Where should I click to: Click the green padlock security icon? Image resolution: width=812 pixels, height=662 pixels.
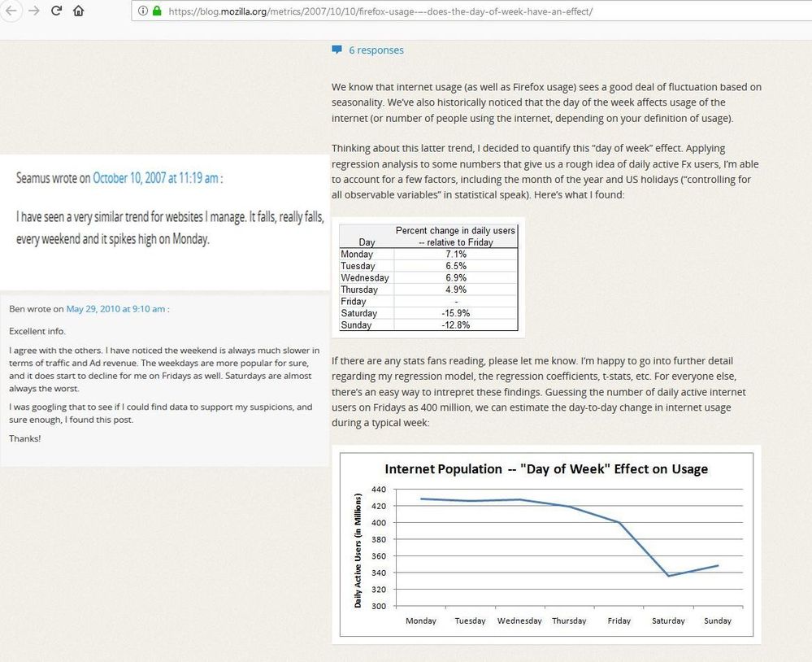[x=156, y=11]
